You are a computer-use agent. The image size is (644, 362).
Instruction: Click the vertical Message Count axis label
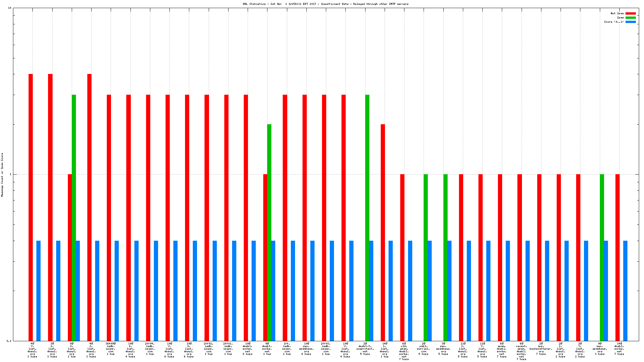click(2, 175)
